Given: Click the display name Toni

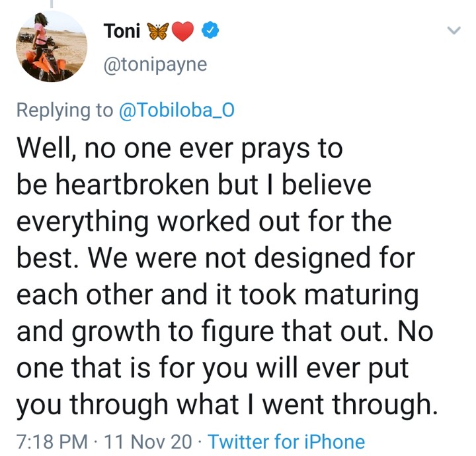Looking at the screenshot, I should (122, 30).
